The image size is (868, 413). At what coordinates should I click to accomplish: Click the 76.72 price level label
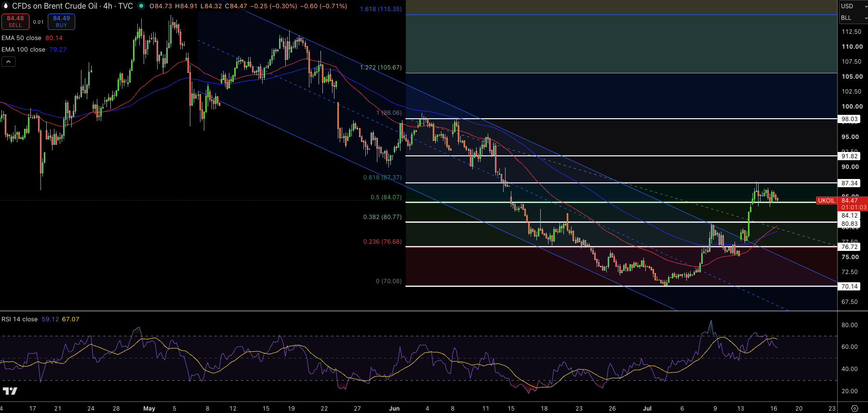[849, 247]
